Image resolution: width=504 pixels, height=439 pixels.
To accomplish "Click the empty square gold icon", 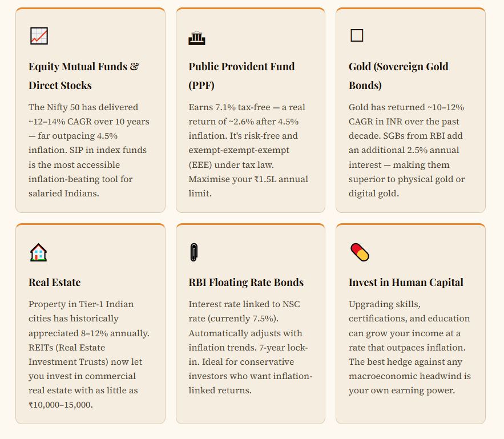I will pos(357,35).
